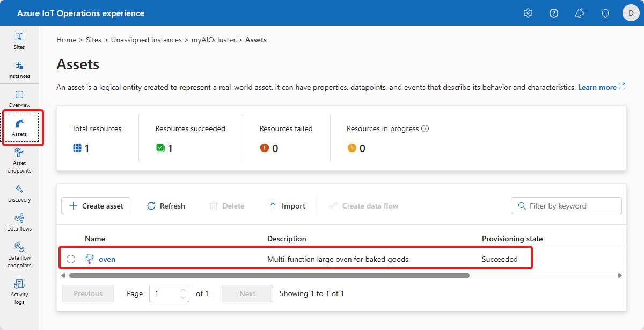Image resolution: width=644 pixels, height=330 pixels.
Task: Click the Provisioning state column header
Action: 512,239
